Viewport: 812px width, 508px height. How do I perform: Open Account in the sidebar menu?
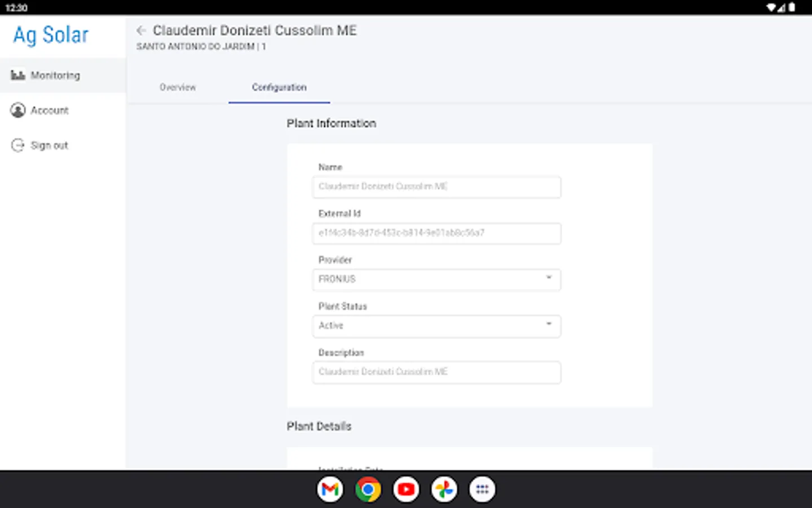pos(50,111)
